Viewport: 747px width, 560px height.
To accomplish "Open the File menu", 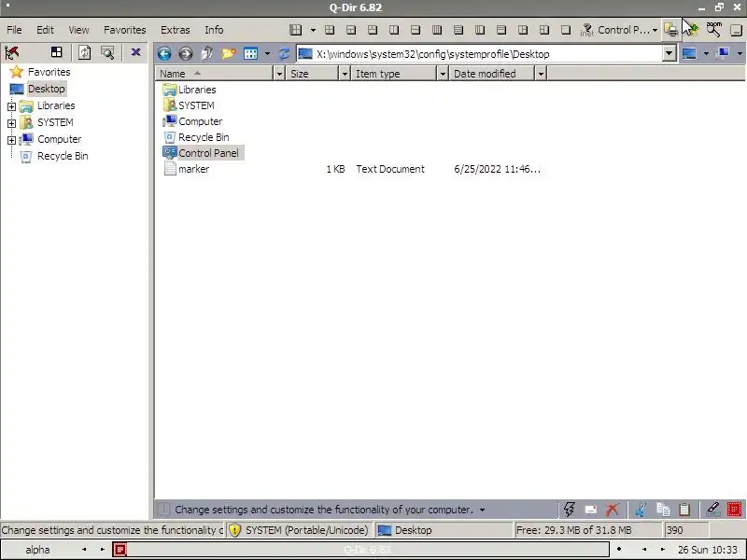I will [14, 30].
